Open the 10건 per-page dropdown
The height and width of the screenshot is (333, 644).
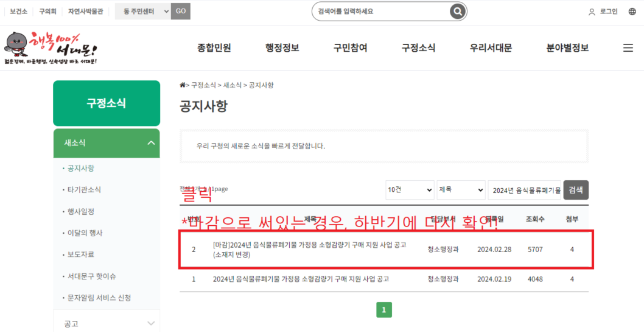click(x=410, y=190)
